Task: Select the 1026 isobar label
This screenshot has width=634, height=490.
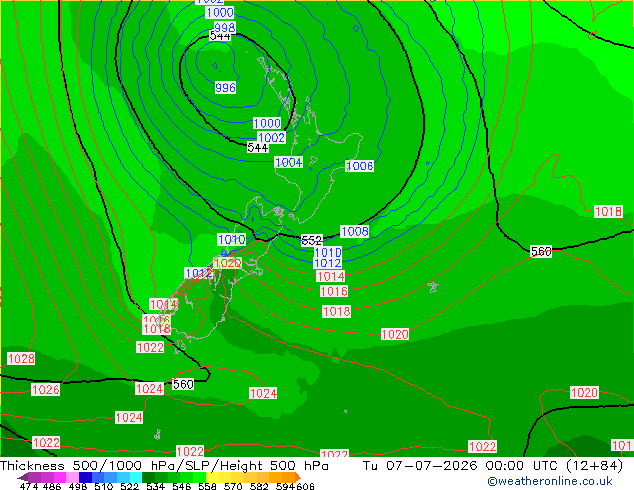Action: pos(46,389)
